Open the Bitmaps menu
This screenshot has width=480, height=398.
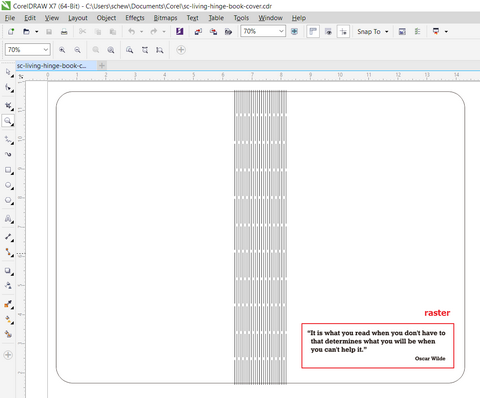(165, 18)
